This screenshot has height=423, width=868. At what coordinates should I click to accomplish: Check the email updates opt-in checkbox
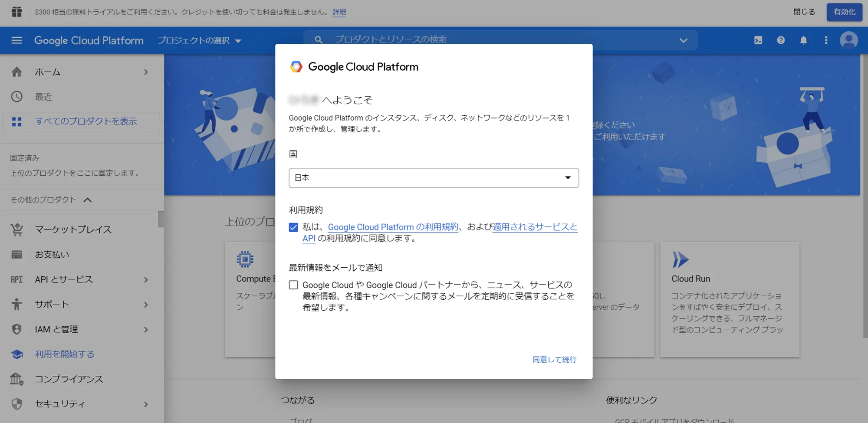pos(293,285)
